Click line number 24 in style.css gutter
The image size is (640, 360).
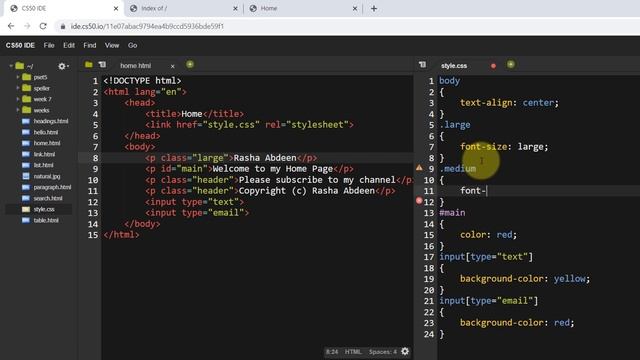tap(429, 334)
